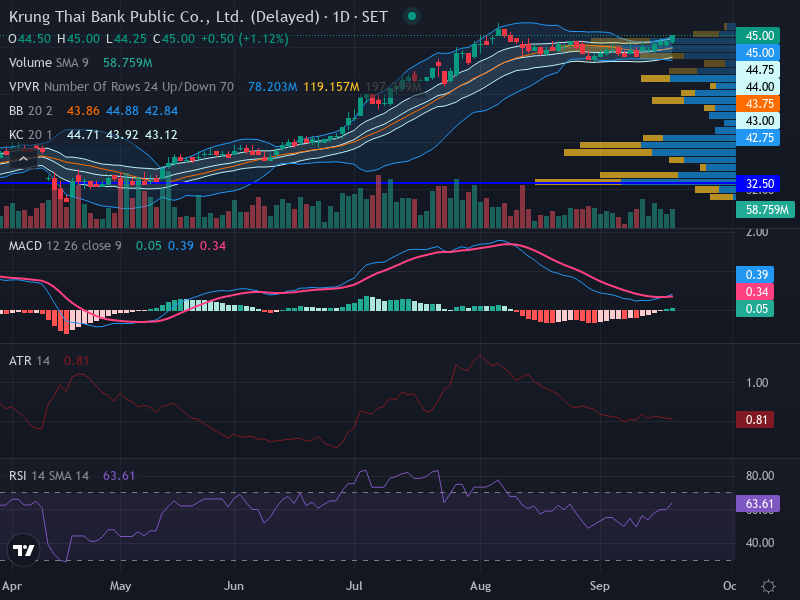The height and width of the screenshot is (600, 800).
Task: Open chart settings gear icon
Action: click(x=768, y=586)
